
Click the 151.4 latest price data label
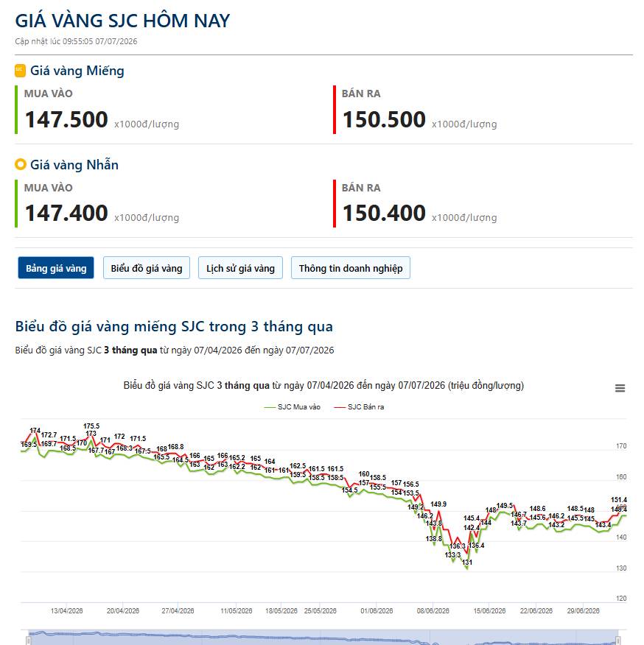619,500
